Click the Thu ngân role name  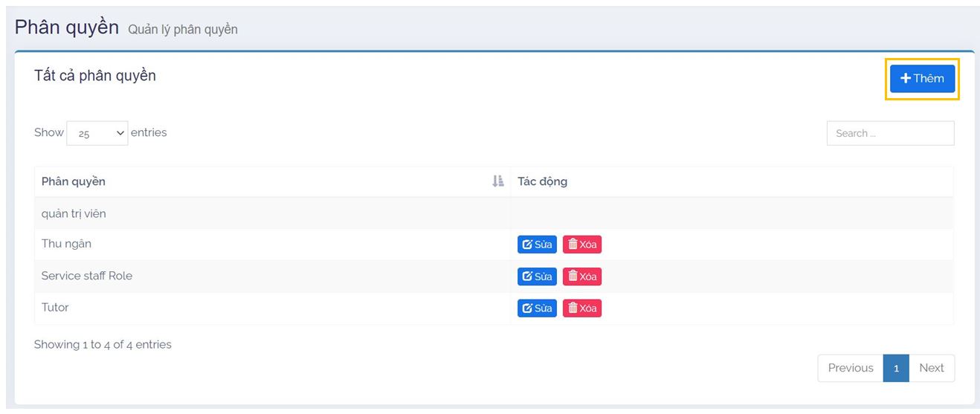pos(66,244)
